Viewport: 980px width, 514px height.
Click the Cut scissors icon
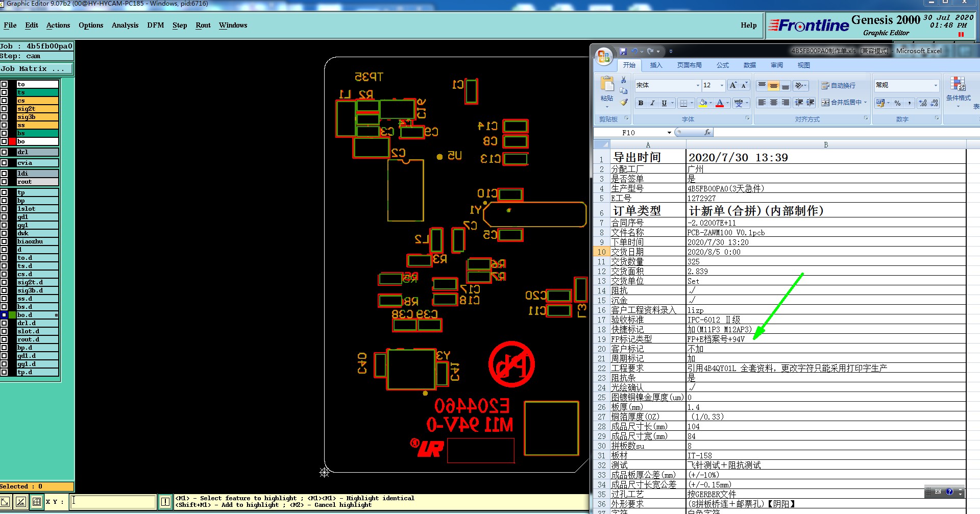click(x=624, y=80)
